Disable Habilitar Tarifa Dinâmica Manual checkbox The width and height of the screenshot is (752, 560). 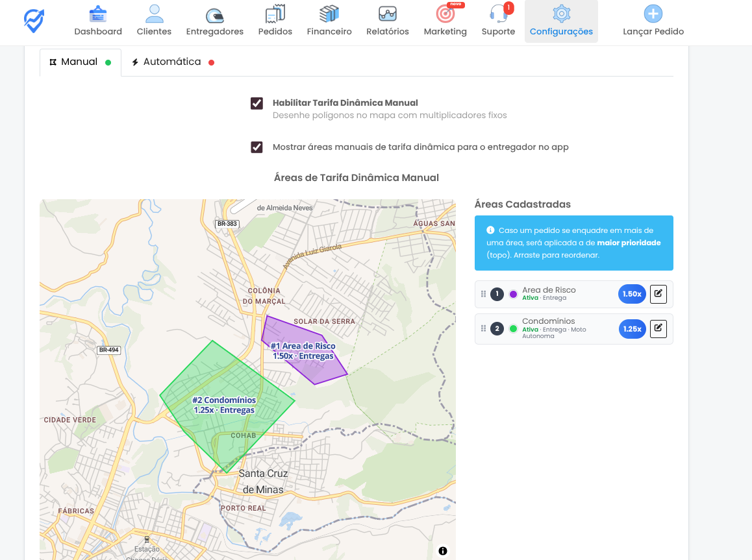point(257,103)
